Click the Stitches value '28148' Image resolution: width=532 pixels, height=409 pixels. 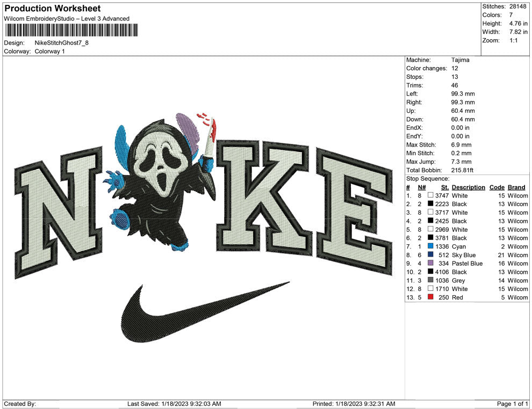click(517, 6)
